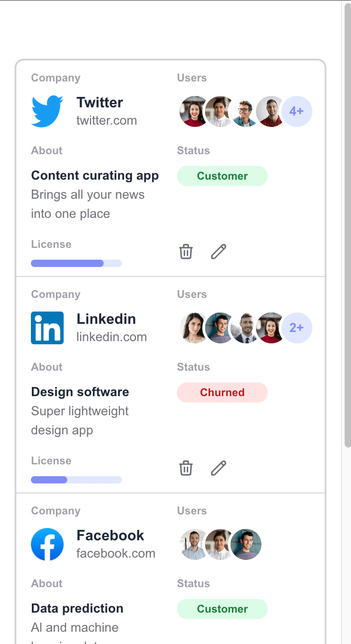Image resolution: width=351 pixels, height=644 pixels.
Task: Delete the Twitter company row
Action: coord(186,252)
